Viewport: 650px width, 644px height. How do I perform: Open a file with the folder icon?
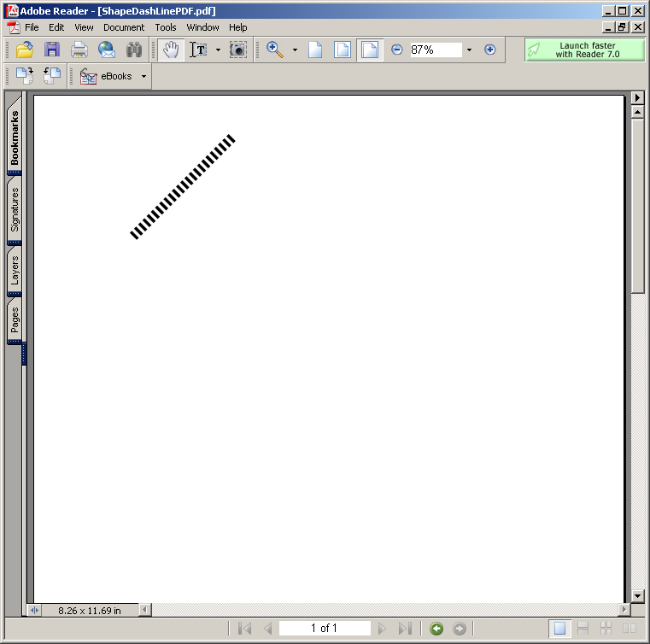(x=25, y=50)
